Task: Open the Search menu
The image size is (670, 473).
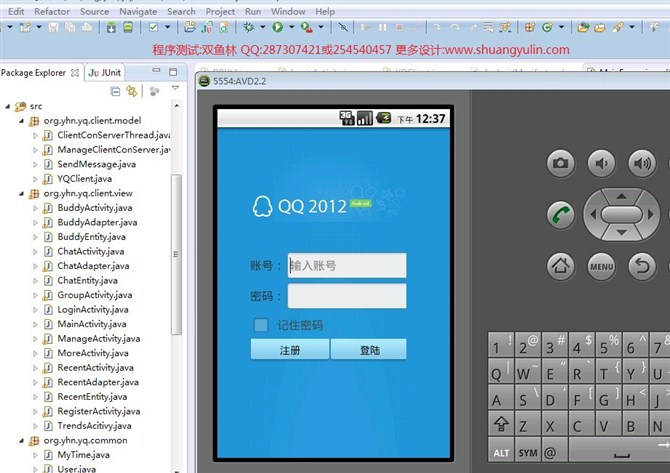Action: (x=181, y=12)
